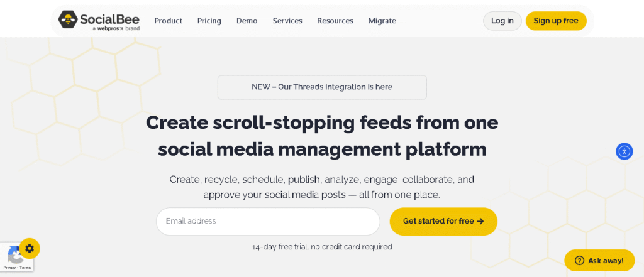Image resolution: width=644 pixels, height=277 pixels.
Task: Go to the Pricing page
Action: coord(209,21)
